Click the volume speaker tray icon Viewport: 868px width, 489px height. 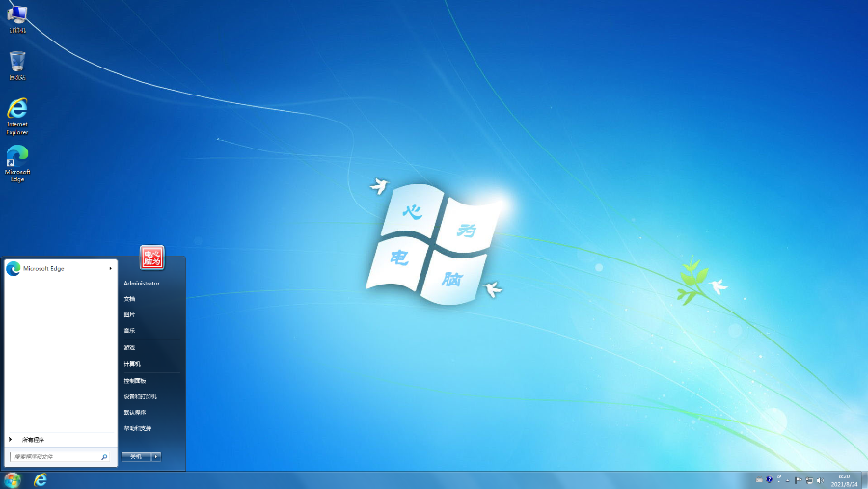(819, 479)
